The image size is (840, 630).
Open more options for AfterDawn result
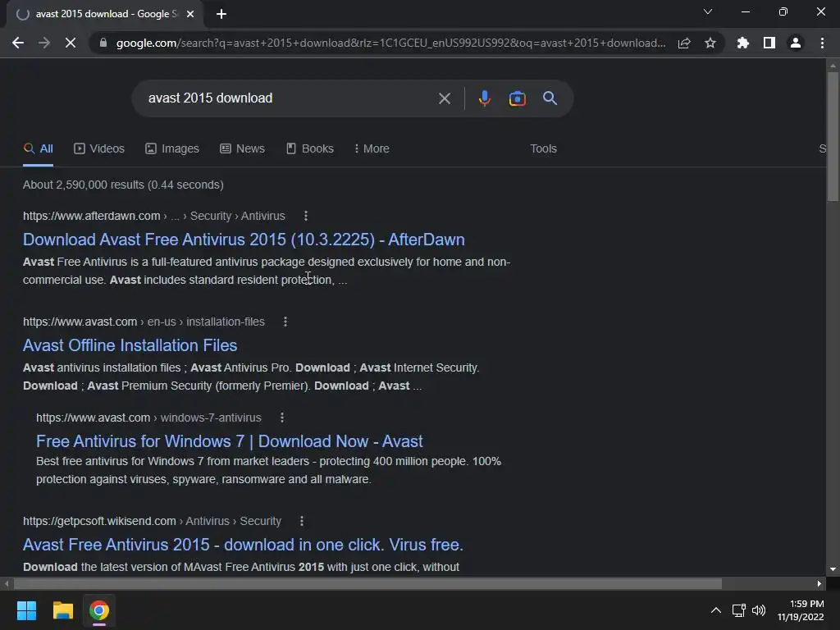[306, 216]
